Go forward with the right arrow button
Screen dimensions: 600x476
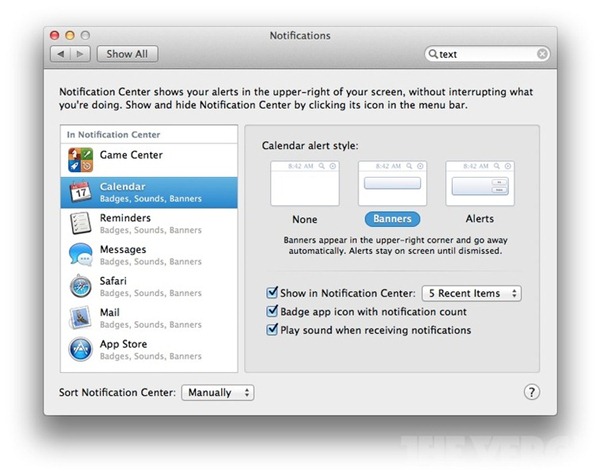[x=80, y=54]
